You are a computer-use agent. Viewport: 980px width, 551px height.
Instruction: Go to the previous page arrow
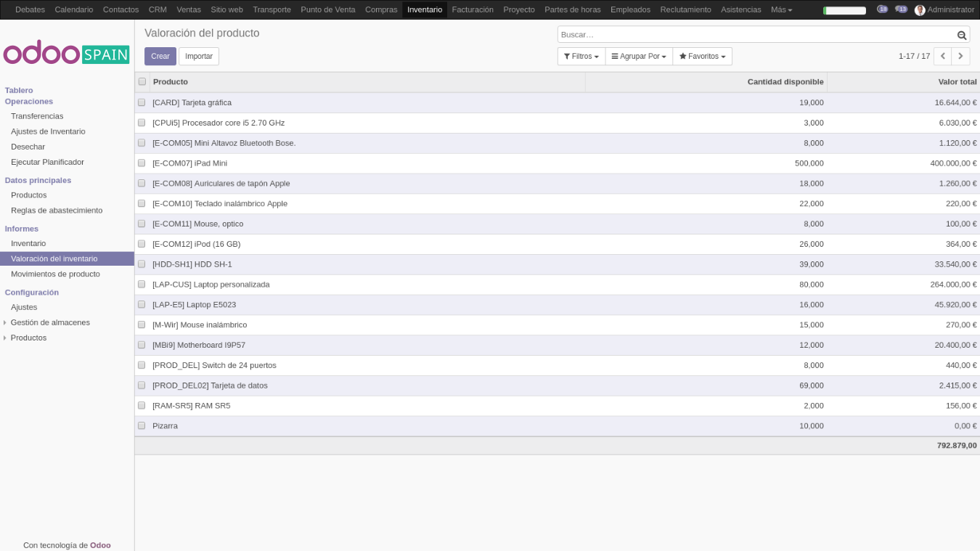tap(943, 56)
